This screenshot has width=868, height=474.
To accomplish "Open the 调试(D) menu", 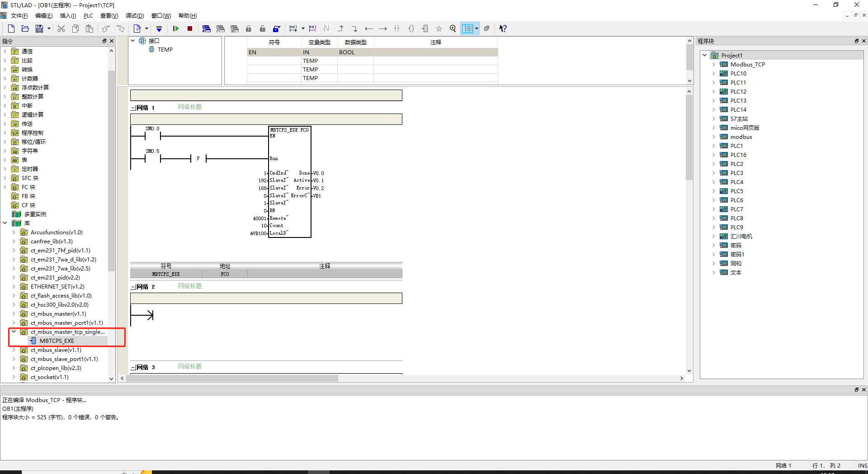I will point(135,16).
